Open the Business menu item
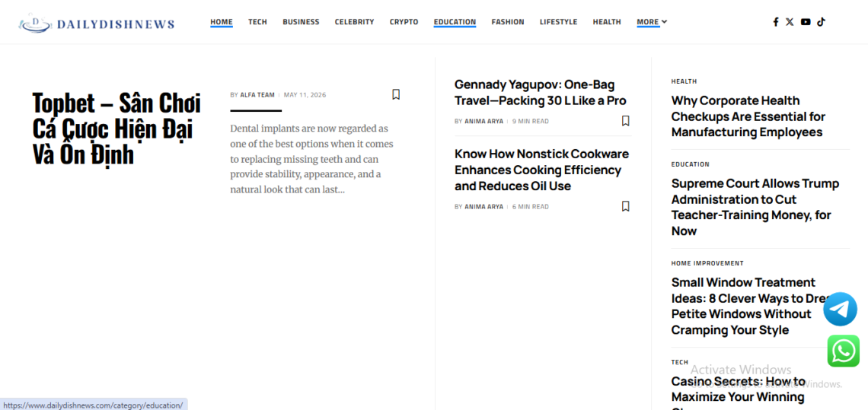 [x=301, y=22]
